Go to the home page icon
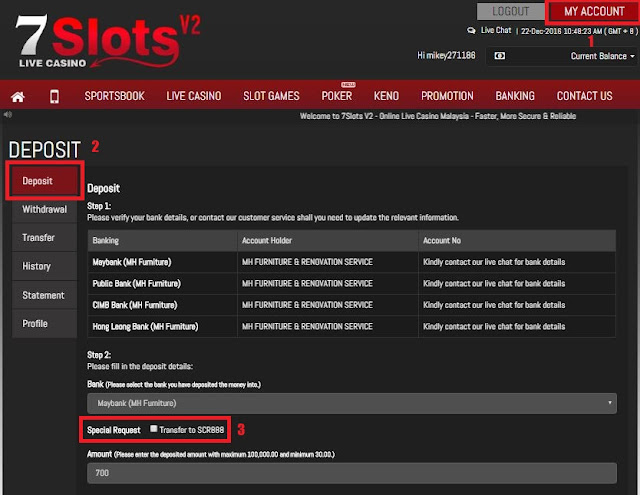Viewport: 640px width, 495px height. pyautogui.click(x=18, y=97)
